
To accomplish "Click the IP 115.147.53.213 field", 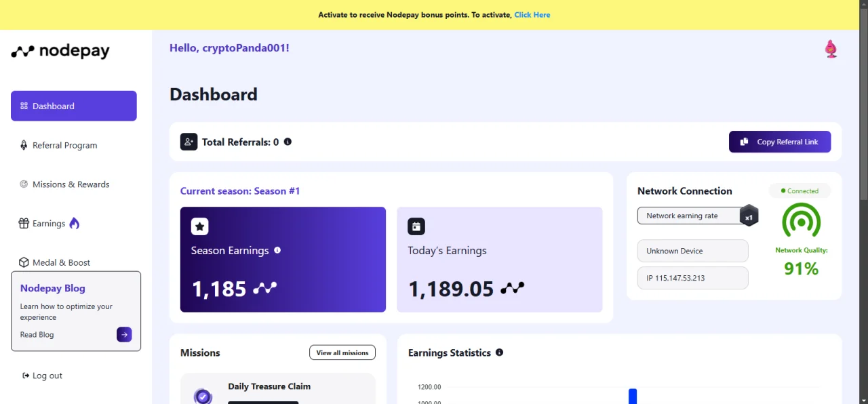I will 693,278.
